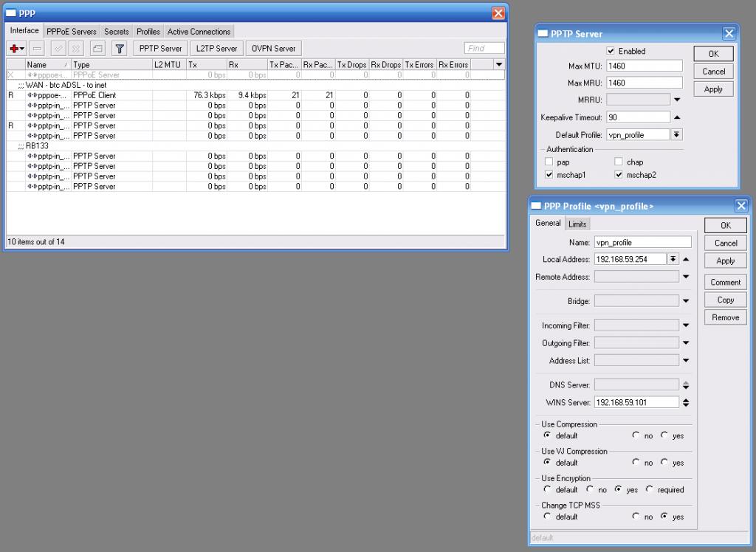
Task: Open the Default Profile dropdown
Action: [x=676, y=135]
